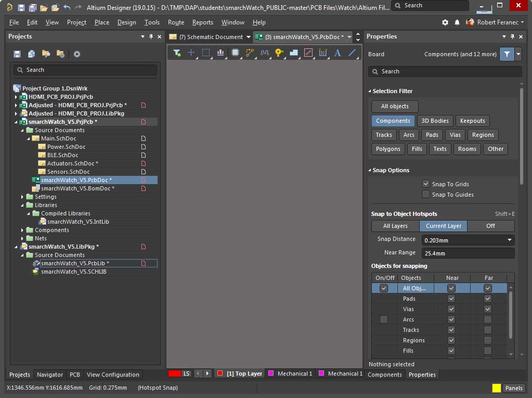Click the Keepouts filter button

coord(472,121)
